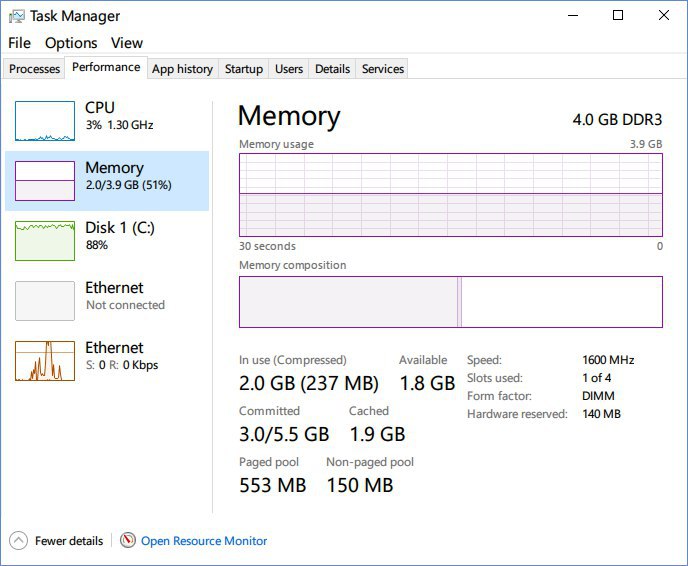688x566 pixels.
Task: Open the View menu
Action: [x=127, y=43]
